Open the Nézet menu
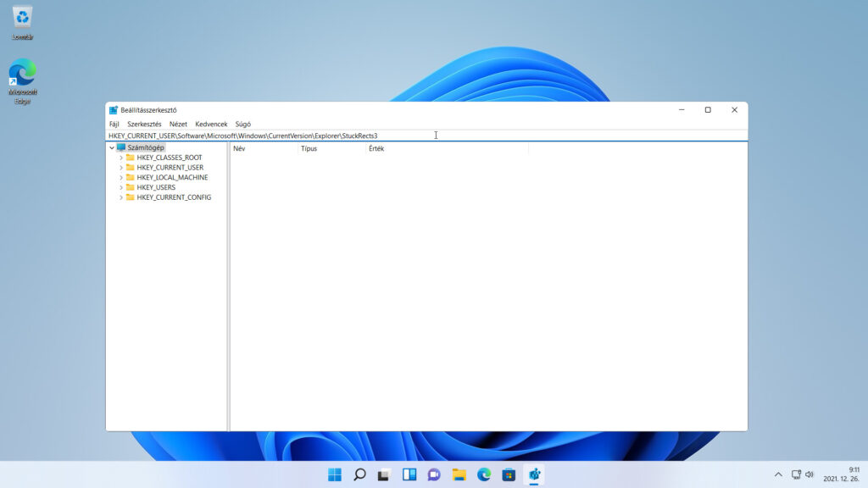Screen dimensions: 868x488 [x=178, y=125]
